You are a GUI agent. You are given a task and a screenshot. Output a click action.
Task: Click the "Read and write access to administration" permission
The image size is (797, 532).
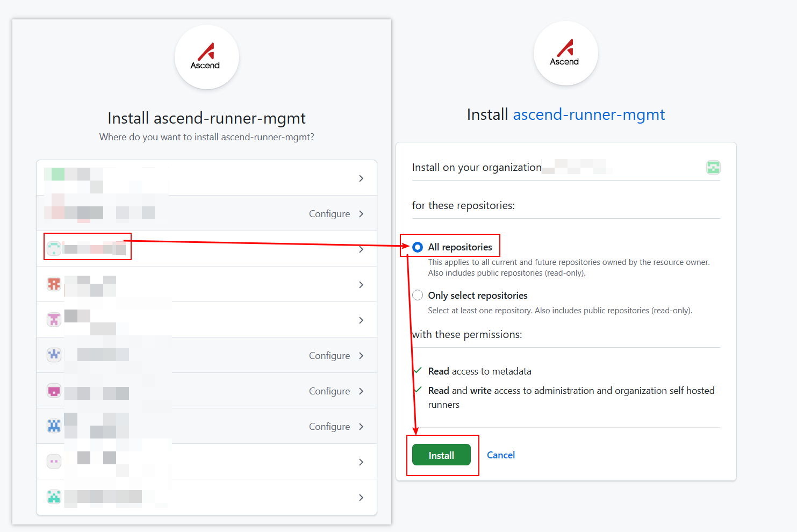point(571,397)
